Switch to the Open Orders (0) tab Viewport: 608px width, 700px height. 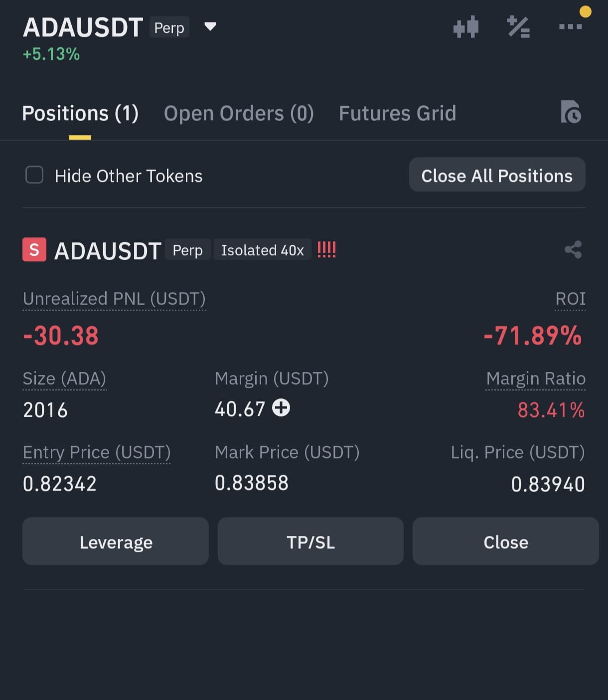[x=239, y=113]
